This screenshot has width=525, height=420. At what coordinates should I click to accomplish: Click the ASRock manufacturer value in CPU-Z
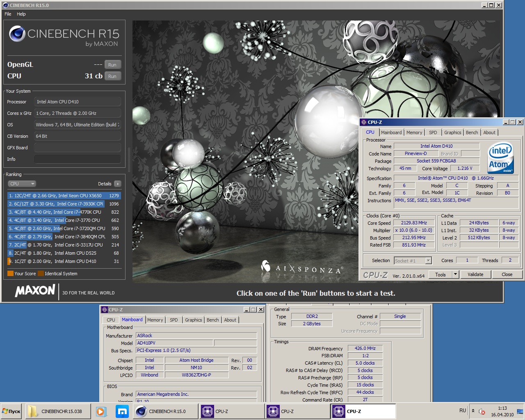pyautogui.click(x=196, y=336)
